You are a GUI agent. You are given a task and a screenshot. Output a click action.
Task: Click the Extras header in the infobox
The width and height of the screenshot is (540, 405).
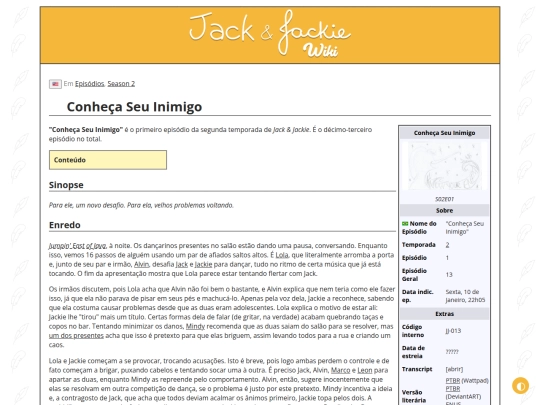pos(444,314)
